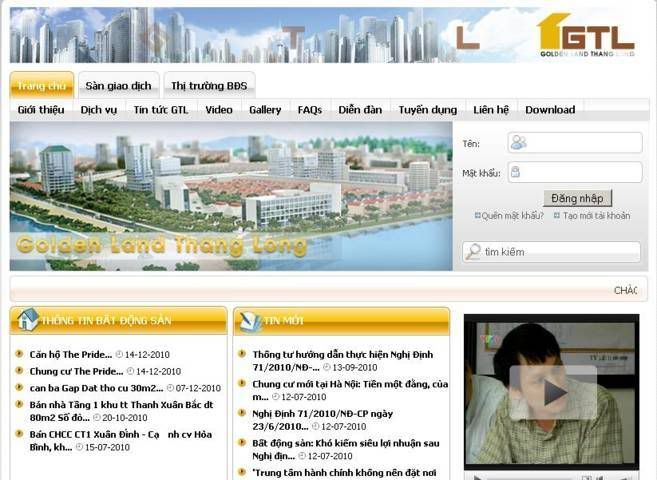Click bullet icon beside Chung cư mới tại Hà Nội
This screenshot has width=657, height=480.
[x=242, y=383]
